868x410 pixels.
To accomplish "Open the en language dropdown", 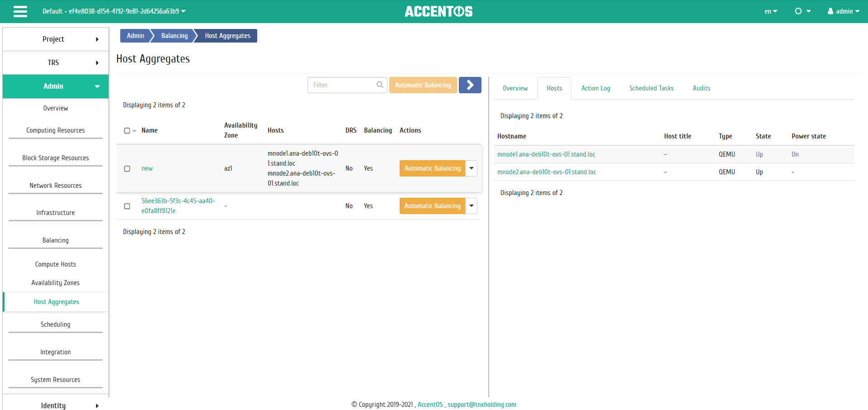I will 771,11.
